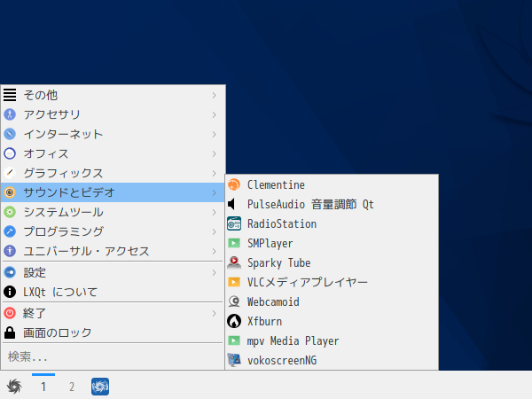Click the ユニバーサル・アクセス accessibility icon
Viewport: 532px width, 399px height.
(x=10, y=251)
